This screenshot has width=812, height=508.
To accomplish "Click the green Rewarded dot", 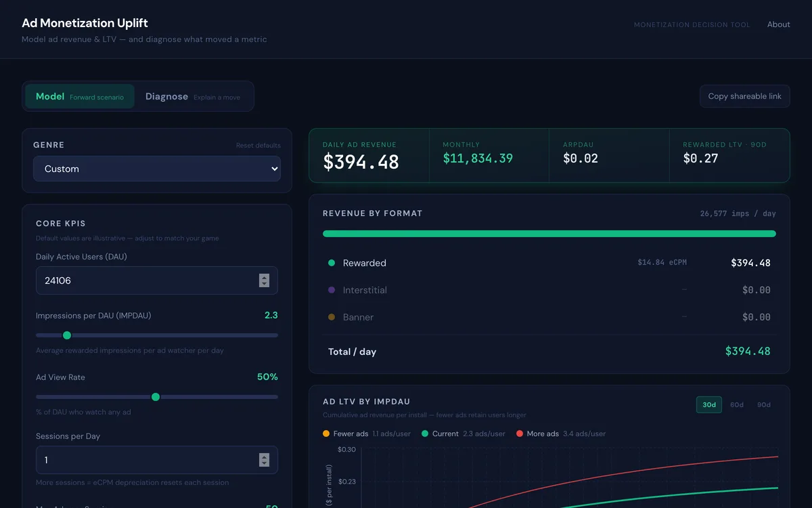I will pos(332,263).
